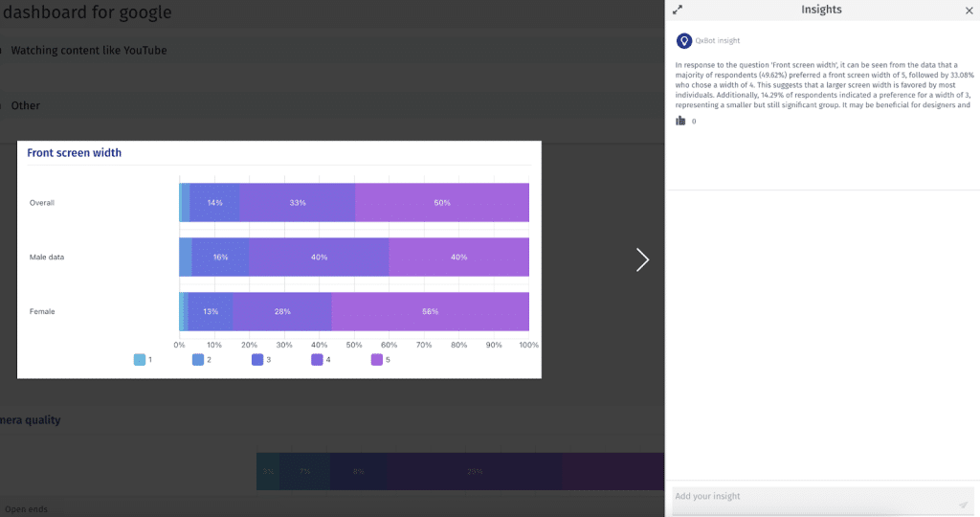980x517 pixels.
Task: Select the Female row label
Action: tap(42, 311)
